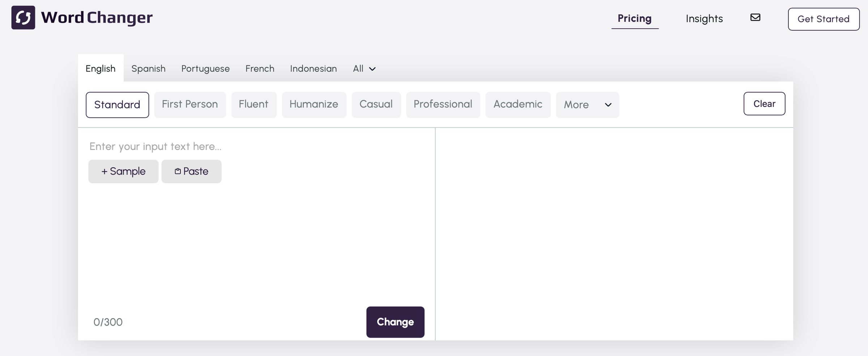Switch to the French tab
Image resolution: width=868 pixels, height=356 pixels.
(260, 69)
